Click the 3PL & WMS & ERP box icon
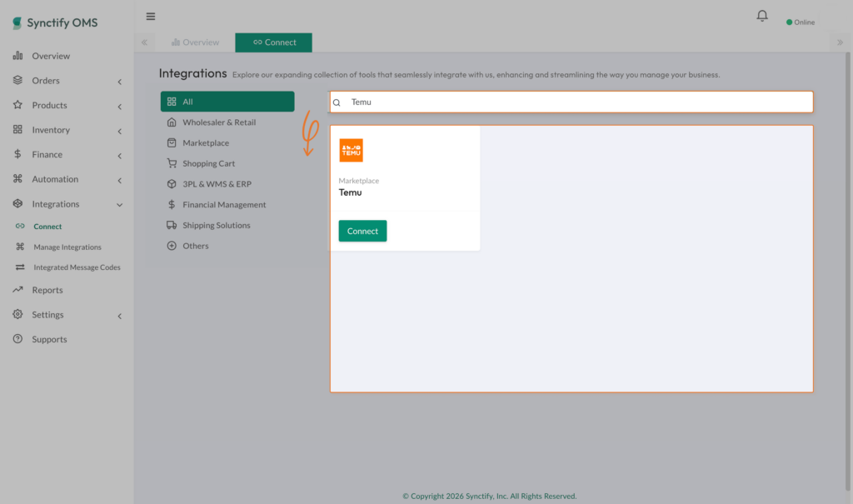The width and height of the screenshot is (853, 504). pyautogui.click(x=172, y=184)
